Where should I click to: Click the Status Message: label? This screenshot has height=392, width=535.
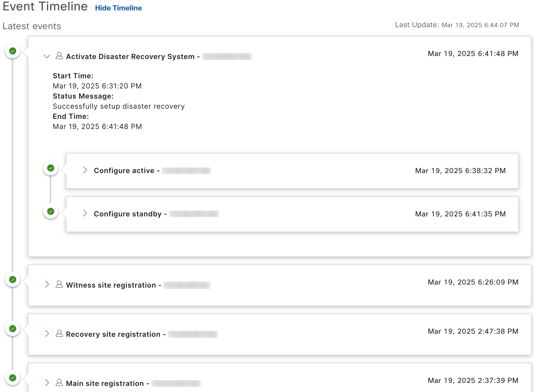pos(83,96)
